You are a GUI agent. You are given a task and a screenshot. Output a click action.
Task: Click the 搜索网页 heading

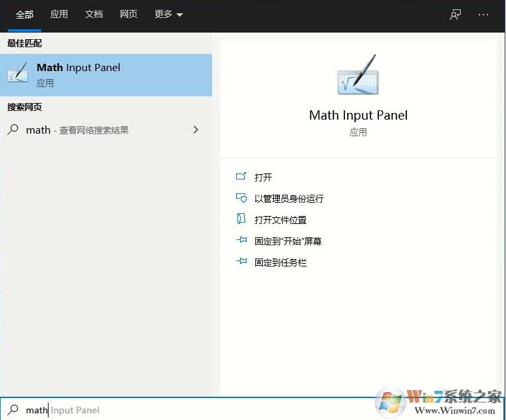25,107
